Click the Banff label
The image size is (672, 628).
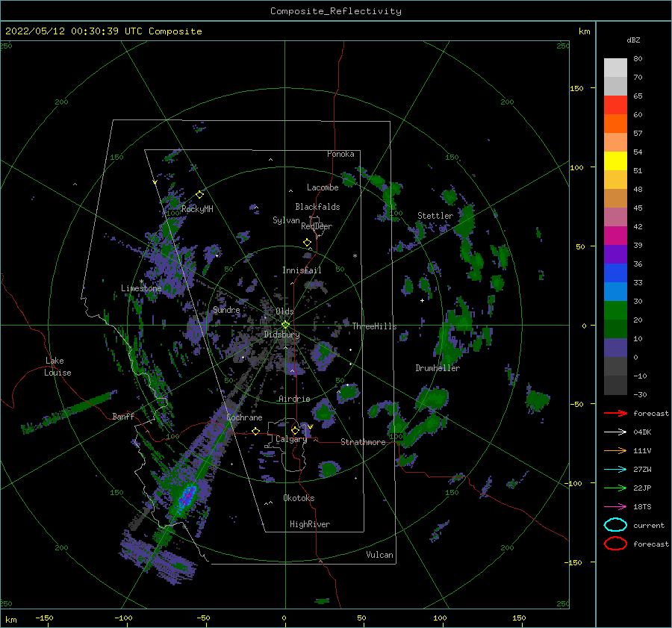click(123, 416)
